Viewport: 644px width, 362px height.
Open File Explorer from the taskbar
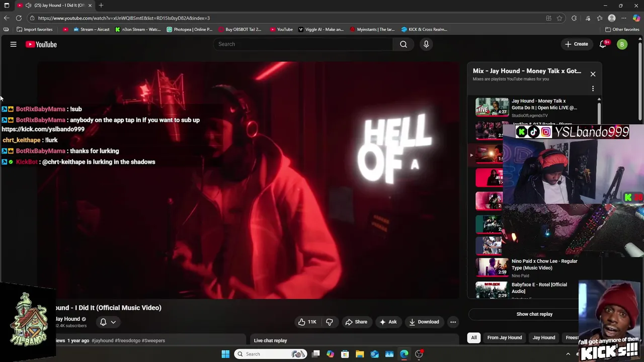click(360, 354)
